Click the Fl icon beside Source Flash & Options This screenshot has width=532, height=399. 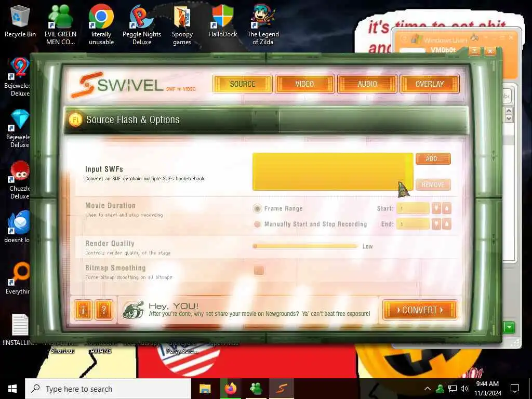tap(75, 120)
